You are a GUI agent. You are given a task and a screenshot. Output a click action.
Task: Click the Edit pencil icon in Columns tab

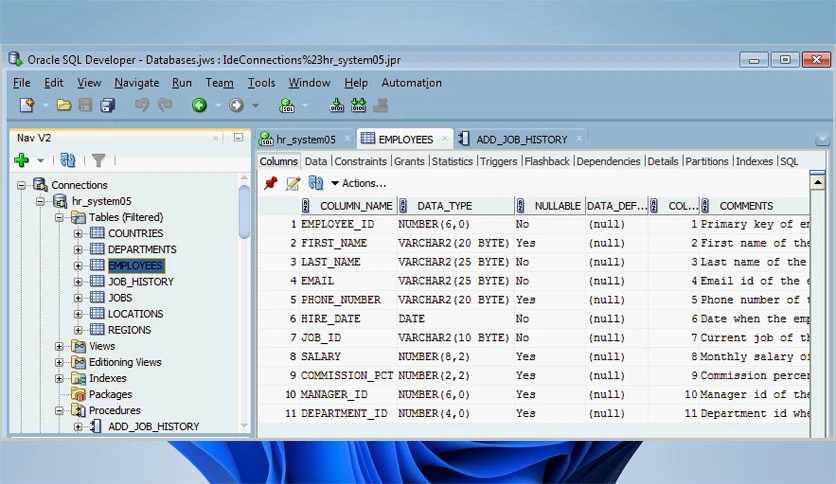coord(293,183)
